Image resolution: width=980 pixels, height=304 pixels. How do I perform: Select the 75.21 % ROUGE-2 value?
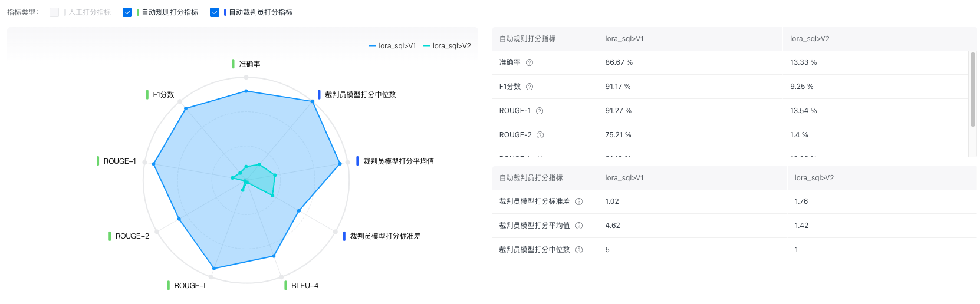click(619, 135)
